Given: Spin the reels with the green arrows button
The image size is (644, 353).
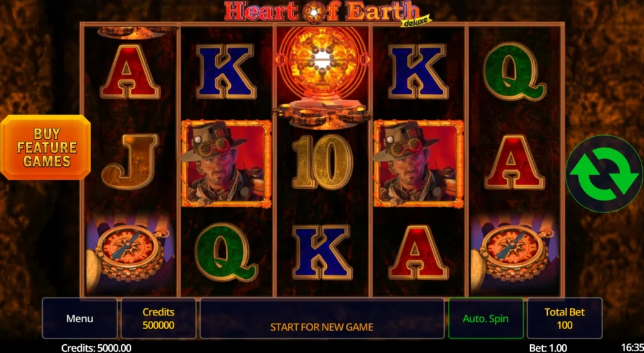Looking at the screenshot, I should point(604,173).
